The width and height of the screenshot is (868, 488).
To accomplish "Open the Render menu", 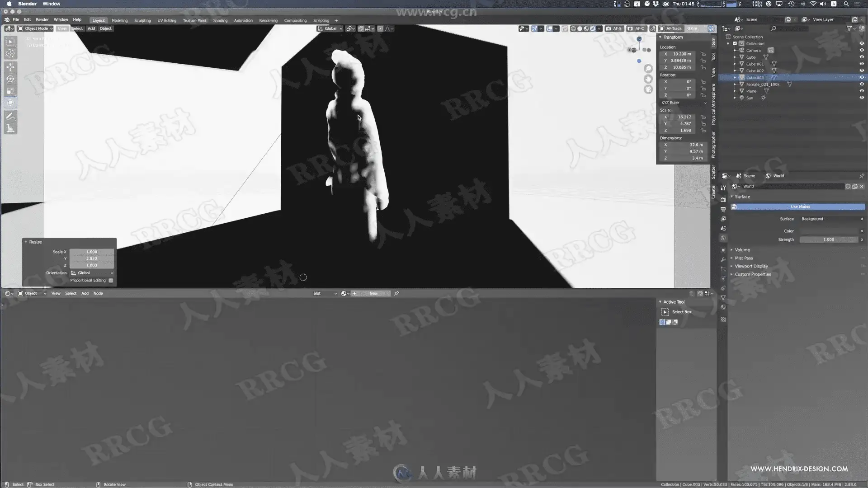I will point(42,20).
